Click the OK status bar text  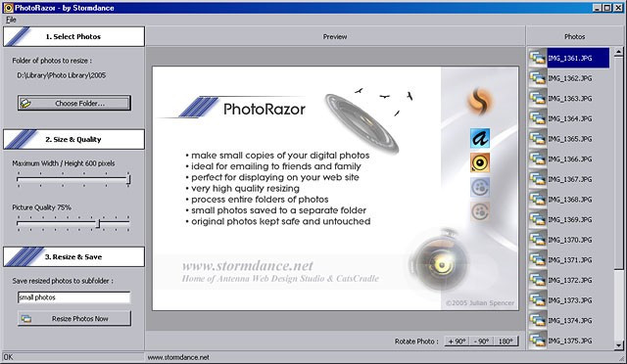[x=8, y=357]
